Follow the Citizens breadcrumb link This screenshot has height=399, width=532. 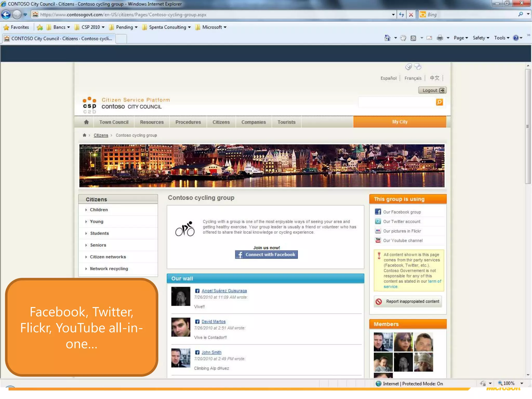[x=101, y=135]
